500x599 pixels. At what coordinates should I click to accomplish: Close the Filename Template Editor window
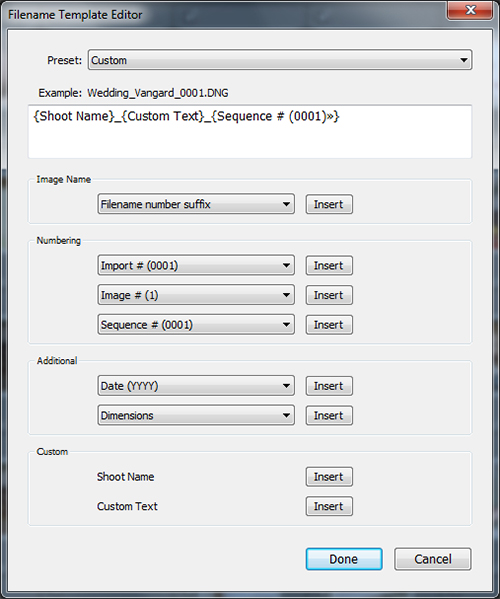470,10
